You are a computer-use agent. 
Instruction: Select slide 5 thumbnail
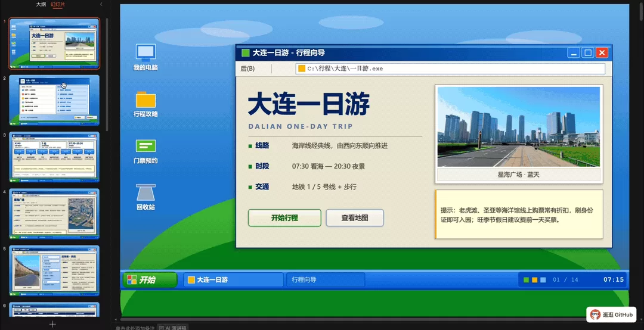54,270
